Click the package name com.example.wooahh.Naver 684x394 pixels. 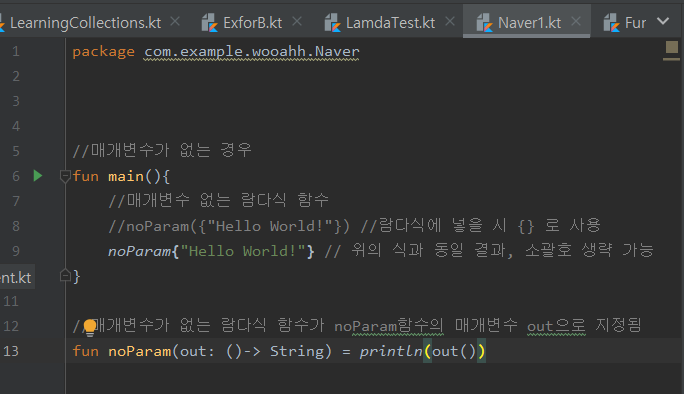[252, 52]
